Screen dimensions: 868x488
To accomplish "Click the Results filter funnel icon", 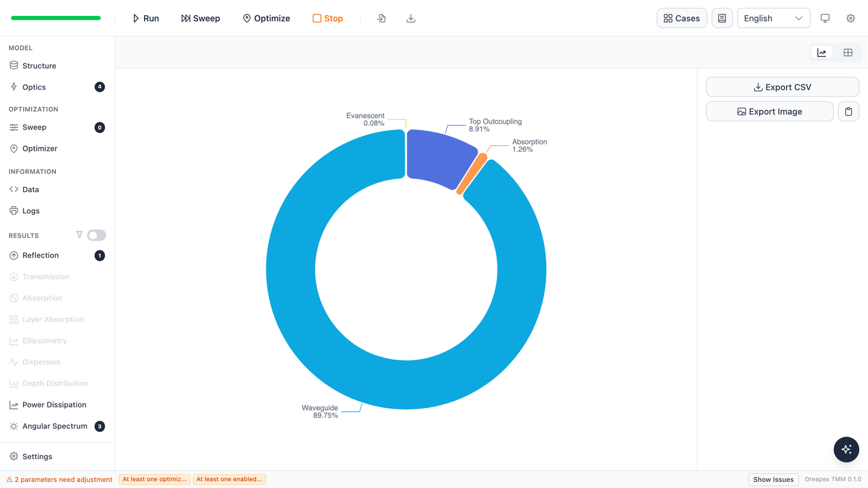I will [79, 235].
